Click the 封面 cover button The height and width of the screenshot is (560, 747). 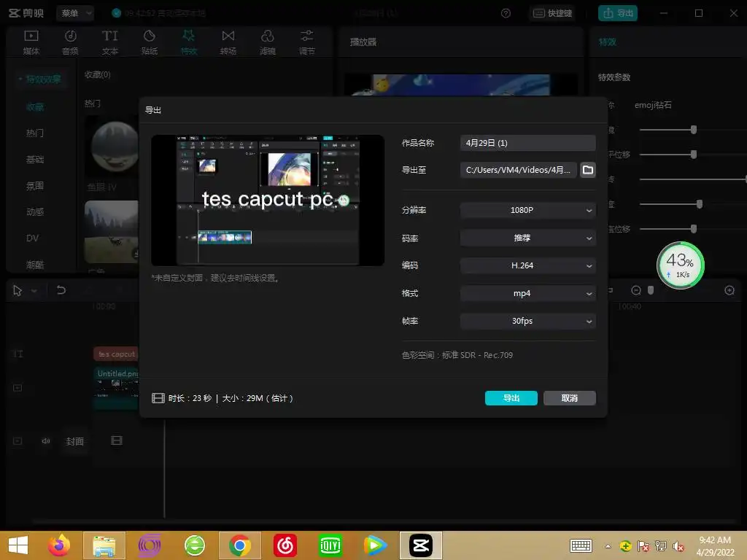(75, 441)
